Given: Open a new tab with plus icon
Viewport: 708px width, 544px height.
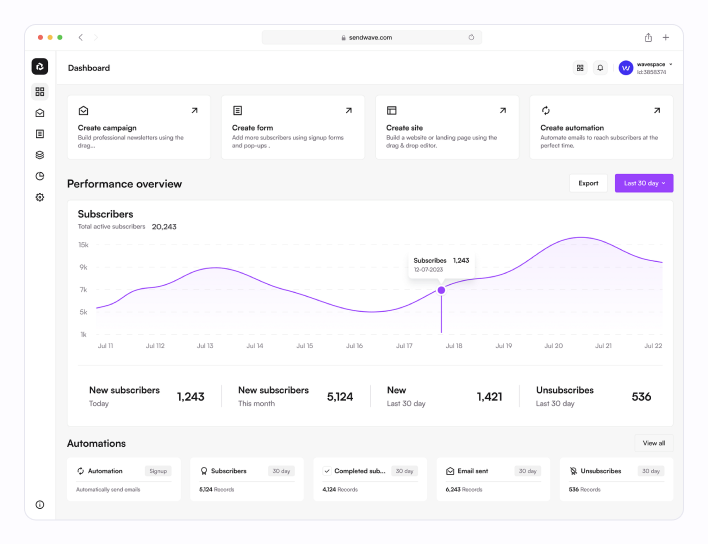Looking at the screenshot, I should (666, 37).
